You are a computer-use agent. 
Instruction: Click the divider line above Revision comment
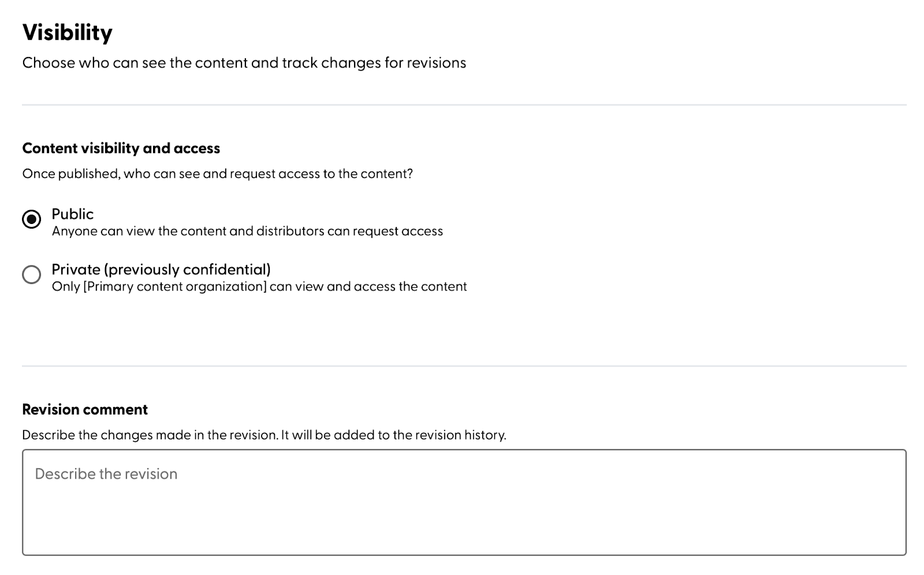click(x=464, y=366)
